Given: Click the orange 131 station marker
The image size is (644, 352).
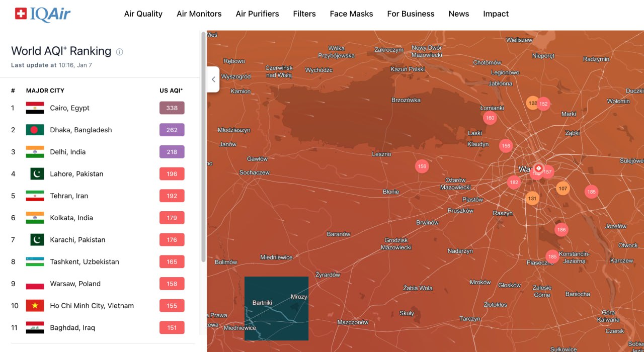Looking at the screenshot, I should 532,198.
